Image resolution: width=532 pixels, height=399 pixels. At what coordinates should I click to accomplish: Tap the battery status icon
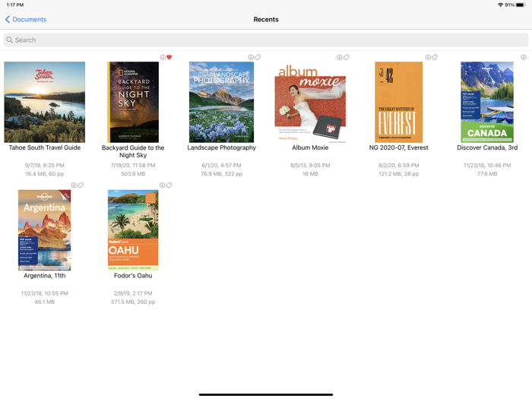pyautogui.click(x=521, y=5)
